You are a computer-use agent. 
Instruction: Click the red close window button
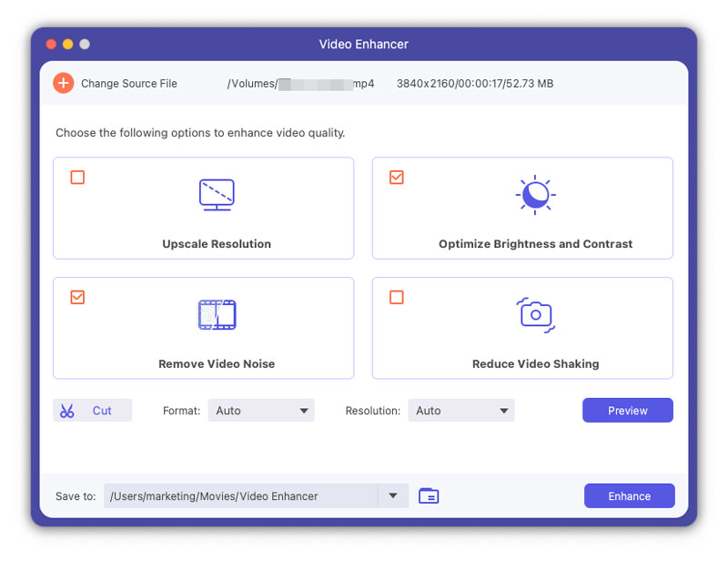50,44
